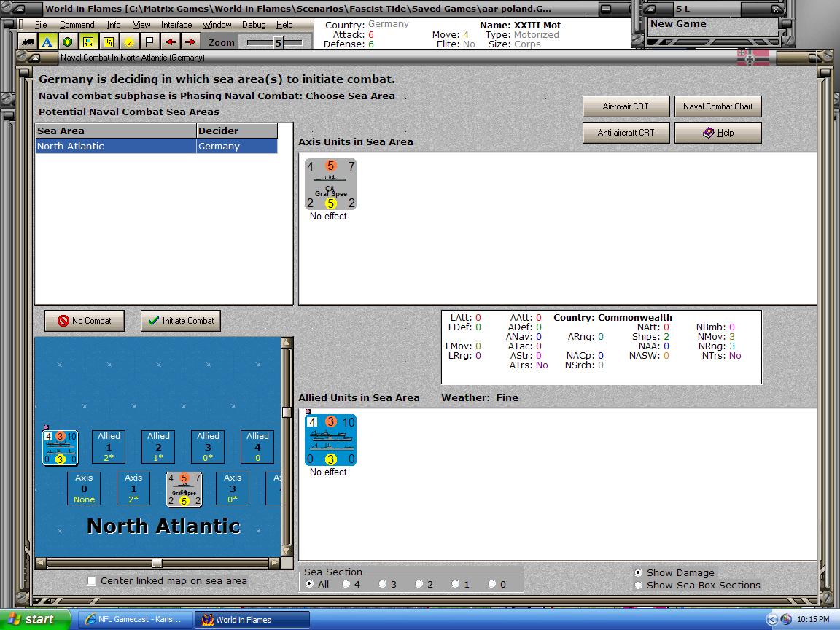840x630 pixels.
Task: Switch to World in Flames taskbar item
Action: pos(252,619)
